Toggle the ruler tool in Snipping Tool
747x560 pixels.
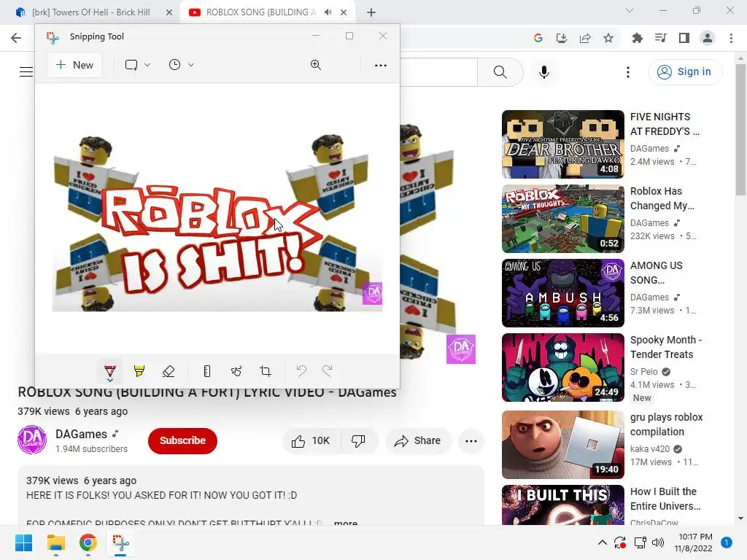point(206,371)
